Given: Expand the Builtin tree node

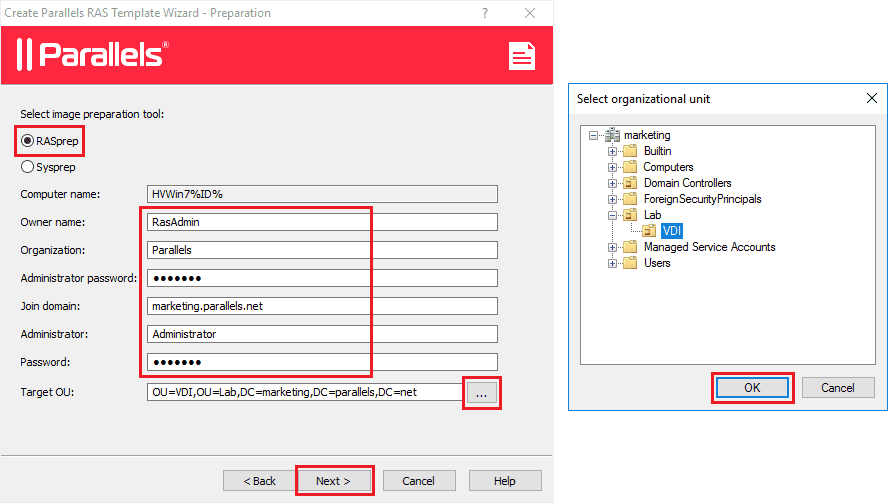Looking at the screenshot, I should tap(612, 151).
